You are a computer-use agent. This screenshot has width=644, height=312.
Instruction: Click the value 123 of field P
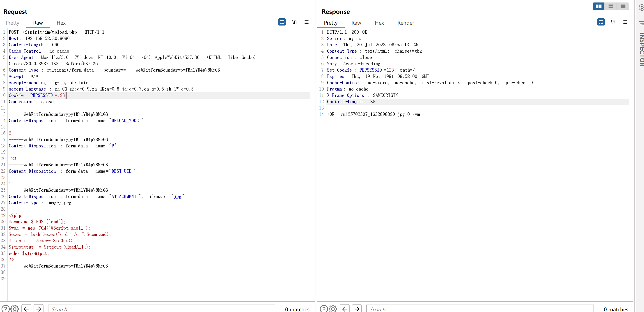pyautogui.click(x=12, y=158)
